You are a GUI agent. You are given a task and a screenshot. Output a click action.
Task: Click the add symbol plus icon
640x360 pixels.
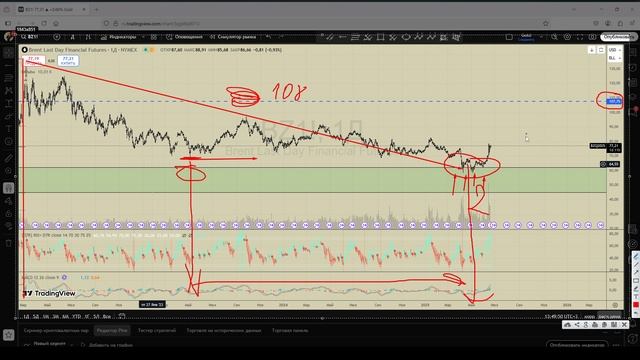coord(57,37)
